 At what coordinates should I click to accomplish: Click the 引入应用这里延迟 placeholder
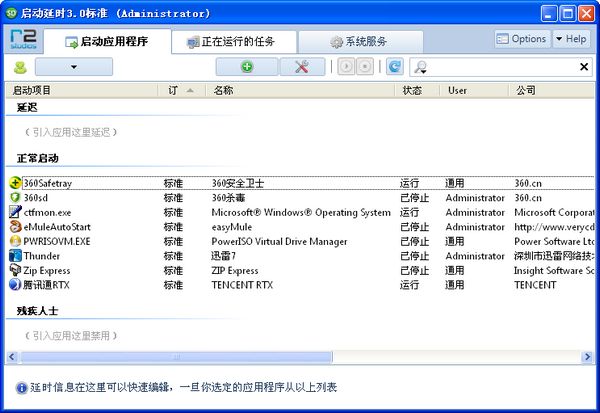click(71, 132)
